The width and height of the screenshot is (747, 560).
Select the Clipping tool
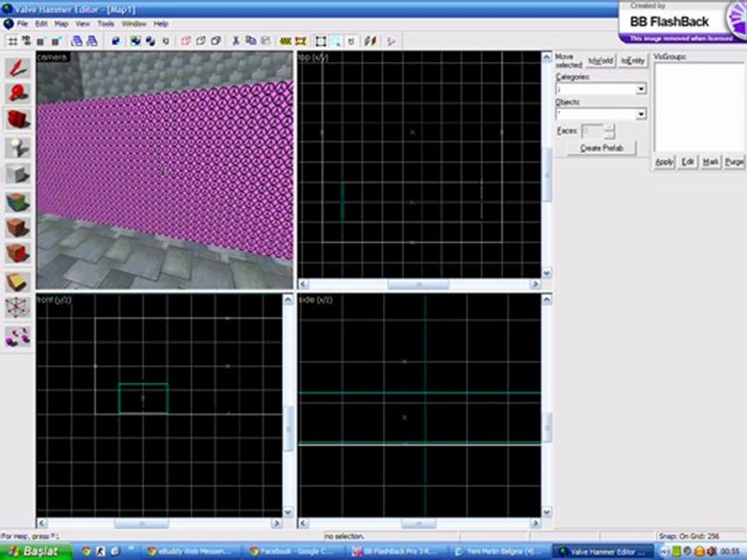18,282
